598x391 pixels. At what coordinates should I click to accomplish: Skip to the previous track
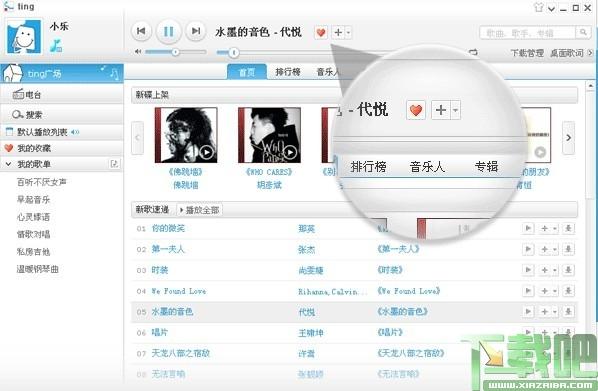[141, 31]
